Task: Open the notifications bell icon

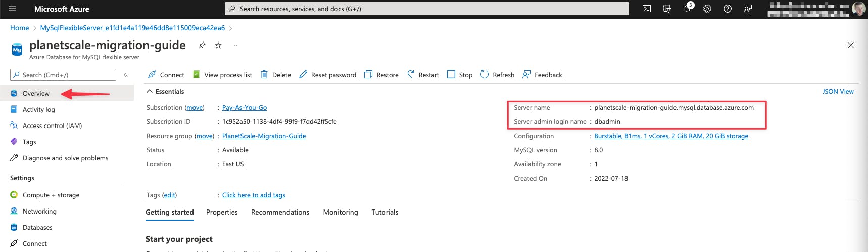Action: (x=687, y=9)
